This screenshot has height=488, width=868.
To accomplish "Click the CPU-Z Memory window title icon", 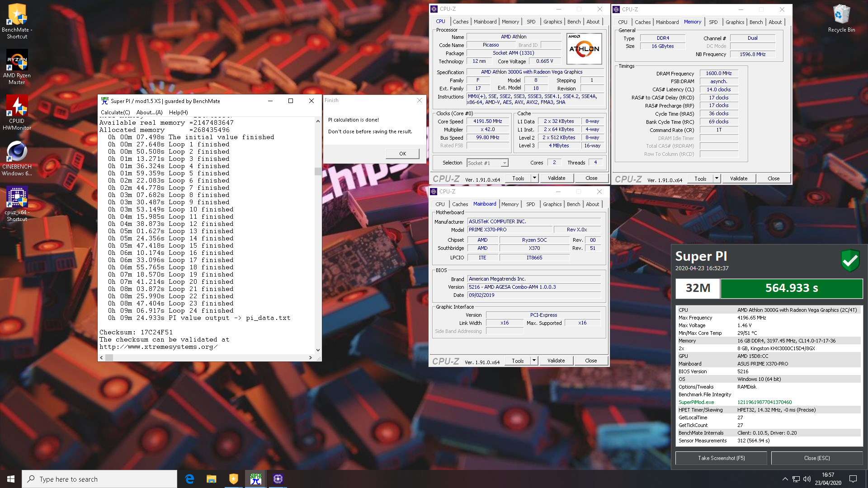I will point(616,9).
